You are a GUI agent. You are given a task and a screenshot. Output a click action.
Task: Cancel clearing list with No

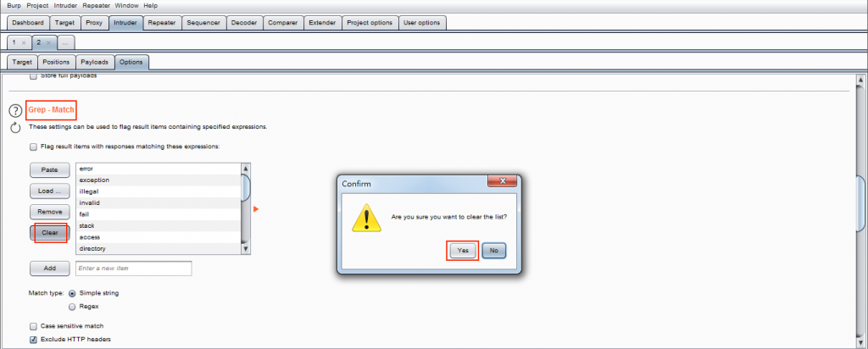tap(494, 251)
